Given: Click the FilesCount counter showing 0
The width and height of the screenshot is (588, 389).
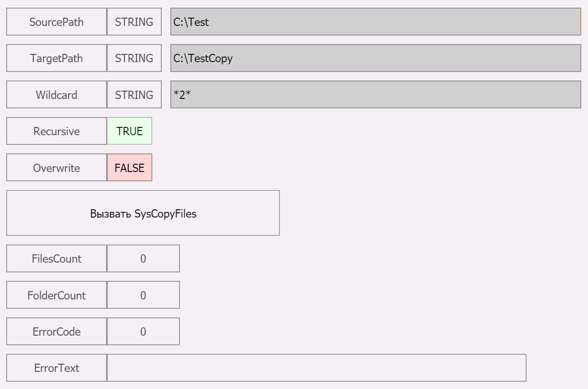Looking at the screenshot, I should [x=143, y=258].
